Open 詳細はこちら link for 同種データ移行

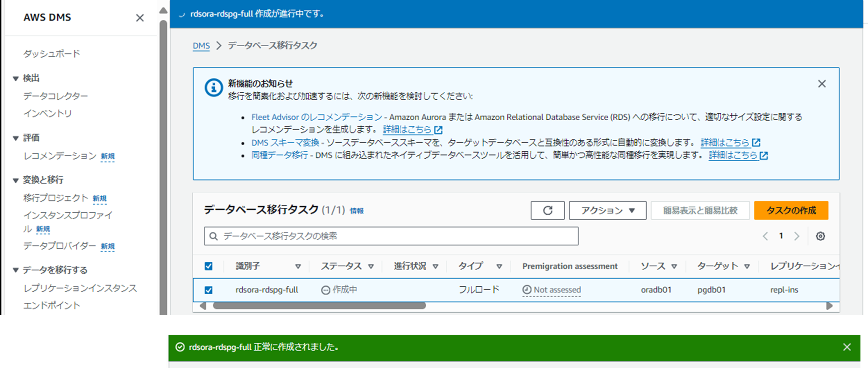click(738, 155)
